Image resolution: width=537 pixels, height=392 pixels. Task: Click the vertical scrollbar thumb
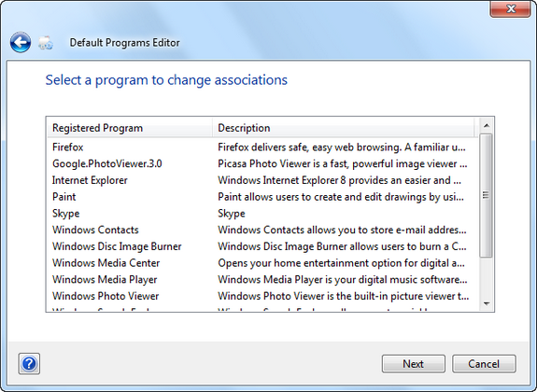(x=486, y=195)
